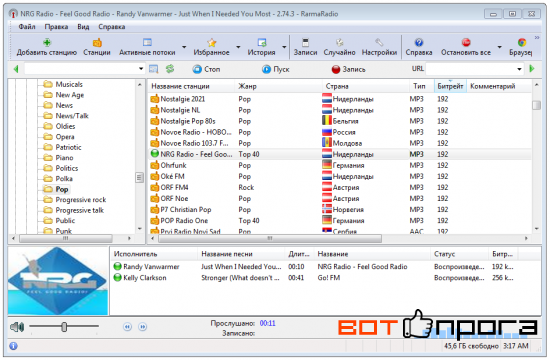Select the Nostalgie 2021 station row
The image size is (550, 360).
(x=339, y=99)
